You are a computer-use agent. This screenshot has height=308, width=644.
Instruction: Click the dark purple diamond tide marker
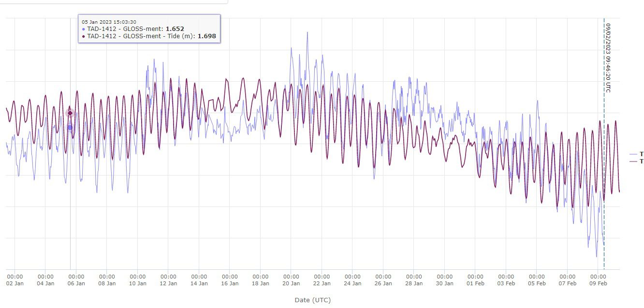click(70, 113)
